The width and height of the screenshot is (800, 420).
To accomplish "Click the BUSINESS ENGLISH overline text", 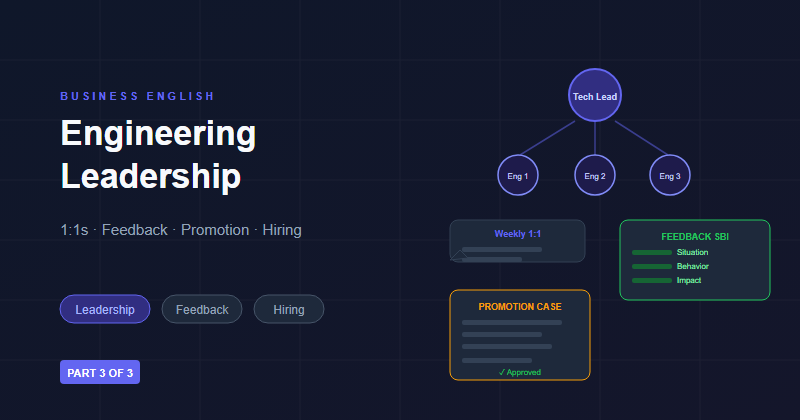I will point(137,96).
